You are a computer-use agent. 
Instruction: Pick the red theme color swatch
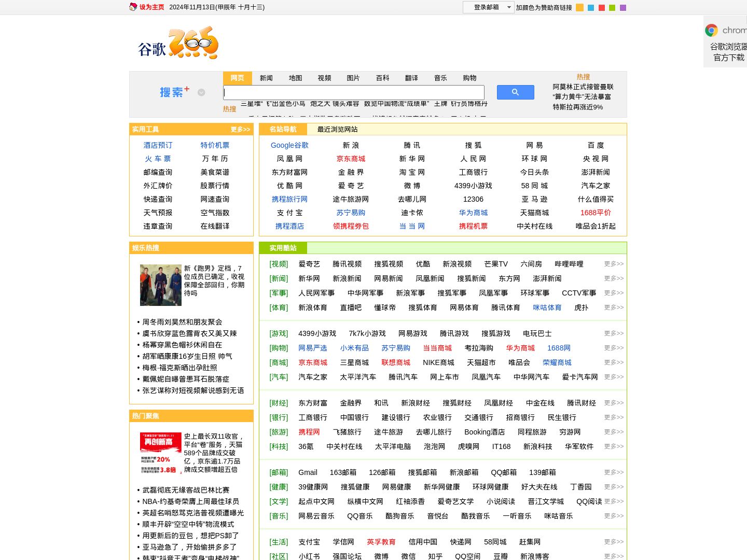point(602,8)
